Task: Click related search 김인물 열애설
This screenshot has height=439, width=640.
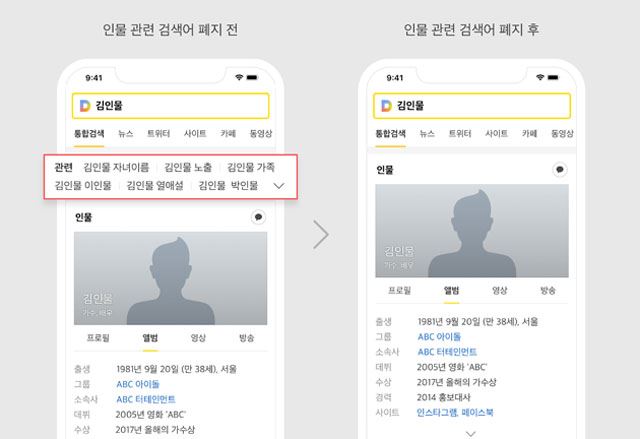Action: (155, 186)
